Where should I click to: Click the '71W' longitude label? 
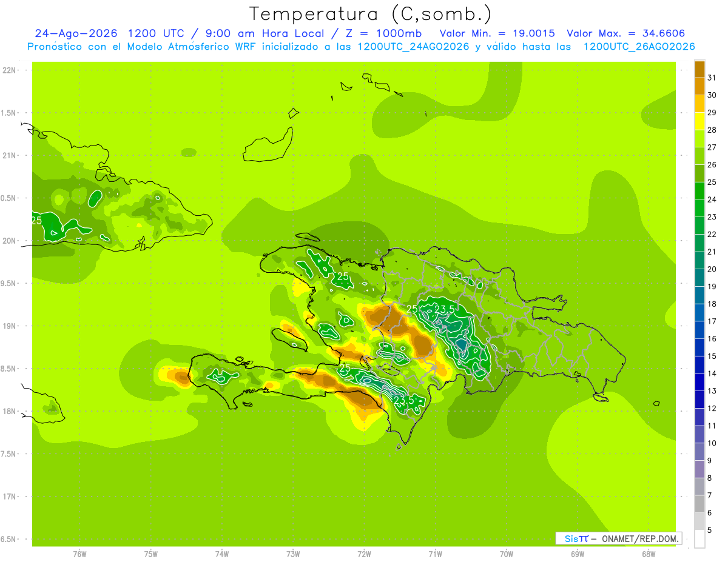click(x=435, y=554)
